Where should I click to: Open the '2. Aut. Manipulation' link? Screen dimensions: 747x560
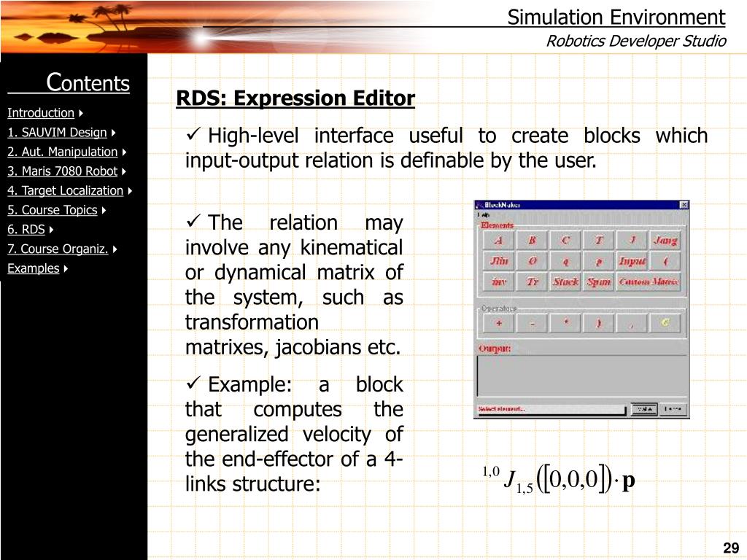click(63, 152)
